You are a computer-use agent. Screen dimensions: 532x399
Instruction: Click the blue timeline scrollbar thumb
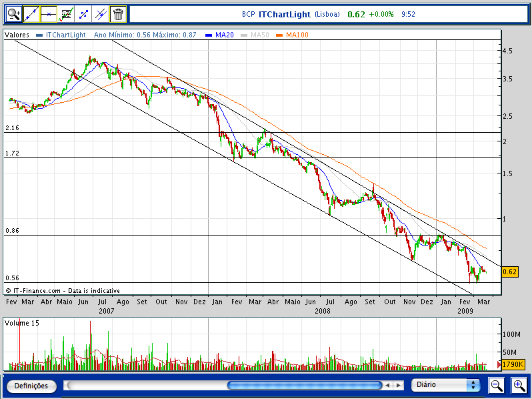[305, 385]
